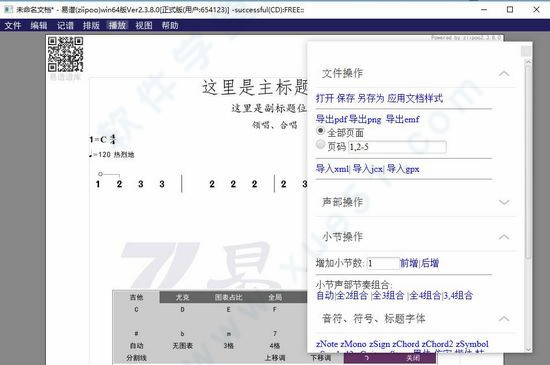The image size is (550, 365).
Task: Click the 3,4组合 link
Action: [458, 296]
